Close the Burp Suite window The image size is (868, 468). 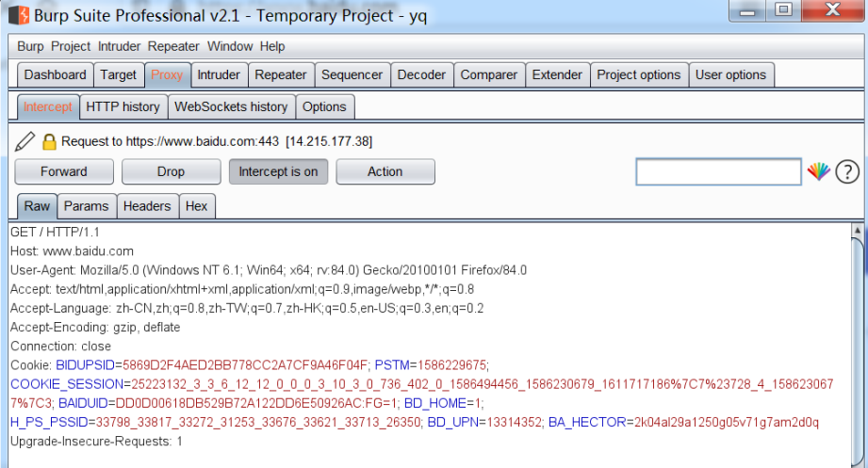[x=832, y=10]
